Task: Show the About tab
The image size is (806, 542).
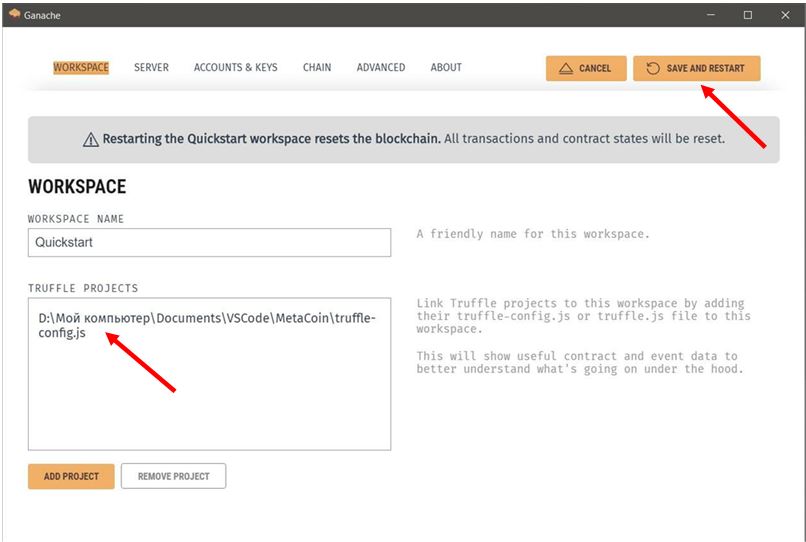Action: pyautogui.click(x=446, y=68)
